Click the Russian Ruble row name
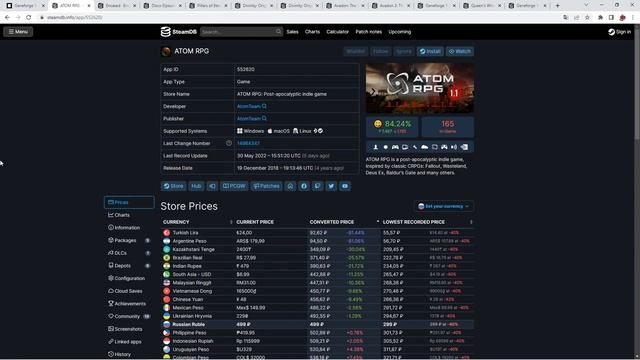640x360 pixels. click(x=189, y=324)
